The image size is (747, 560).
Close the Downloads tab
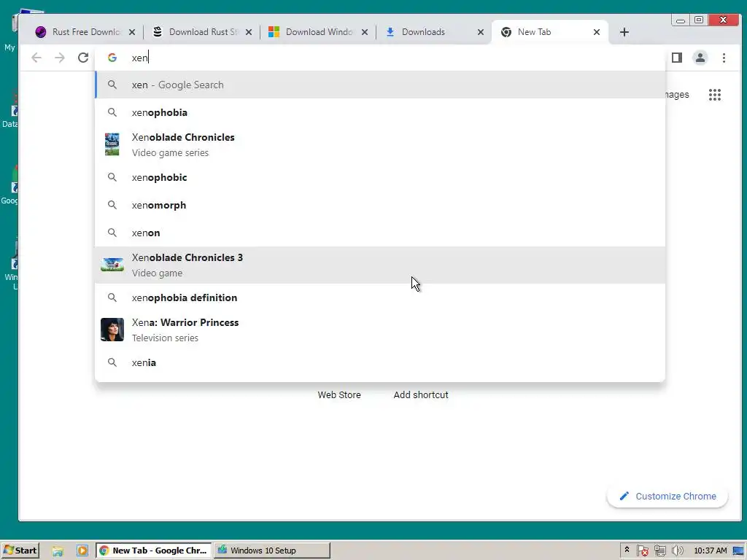tap(481, 32)
